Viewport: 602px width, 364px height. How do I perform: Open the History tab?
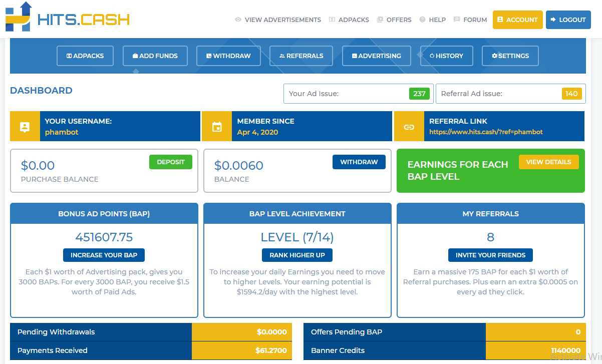click(447, 56)
